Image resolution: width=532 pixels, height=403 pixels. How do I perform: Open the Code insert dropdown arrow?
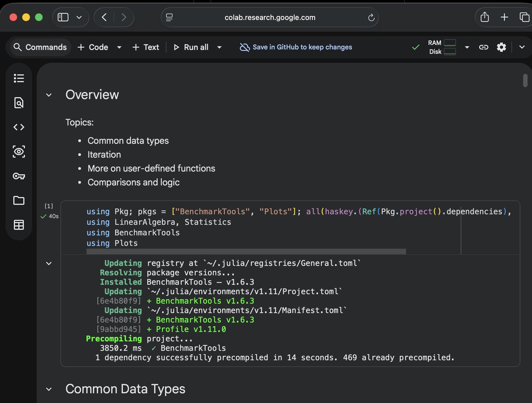[119, 47]
